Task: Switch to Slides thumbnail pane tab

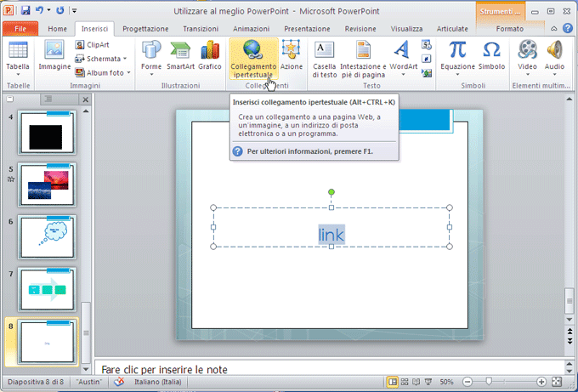Action: (10, 99)
